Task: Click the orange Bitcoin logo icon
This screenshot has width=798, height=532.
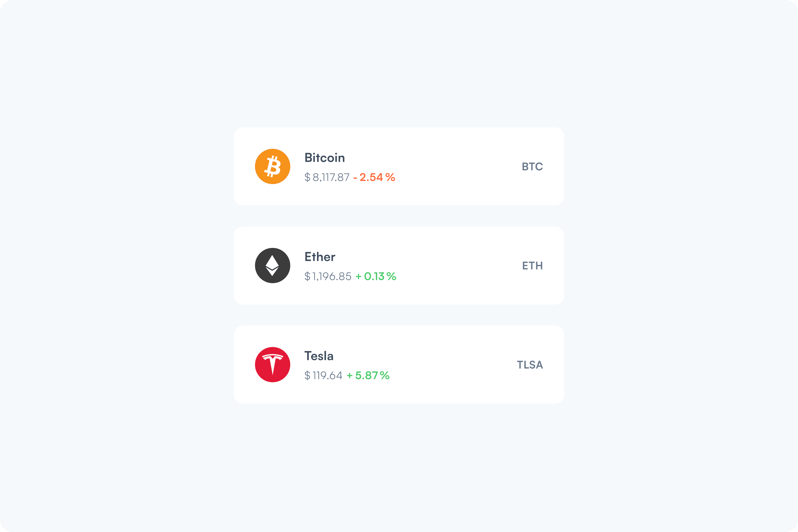Action: [x=272, y=166]
